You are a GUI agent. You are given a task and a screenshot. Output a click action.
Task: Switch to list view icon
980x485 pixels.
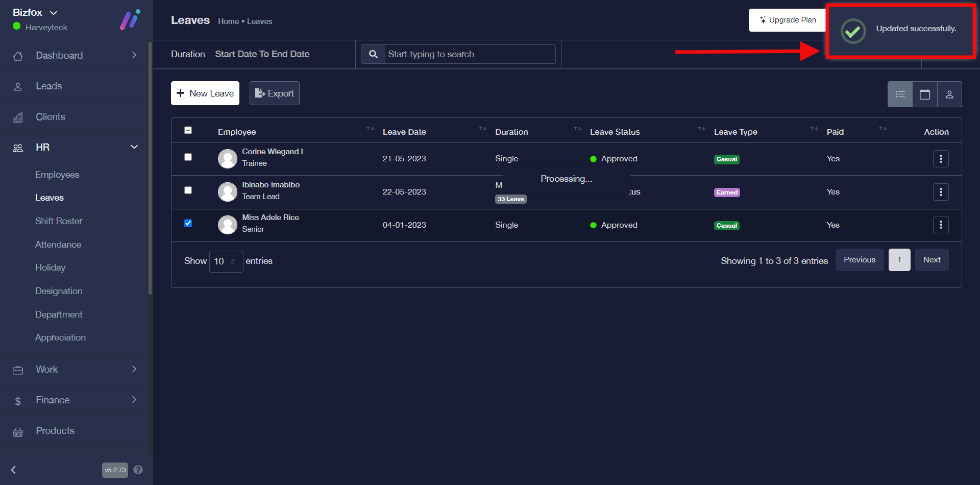click(x=900, y=94)
